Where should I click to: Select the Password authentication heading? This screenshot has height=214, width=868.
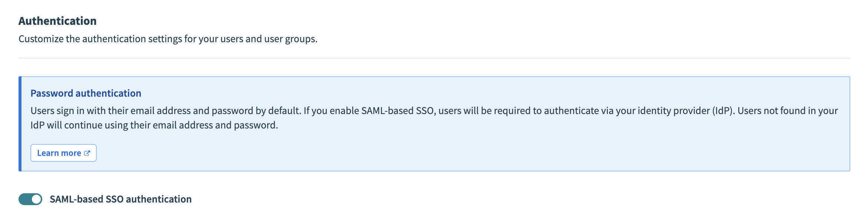tap(86, 93)
